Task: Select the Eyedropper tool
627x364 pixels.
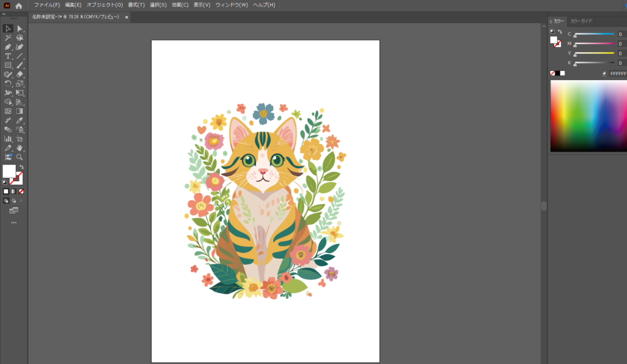Action: 20,121
